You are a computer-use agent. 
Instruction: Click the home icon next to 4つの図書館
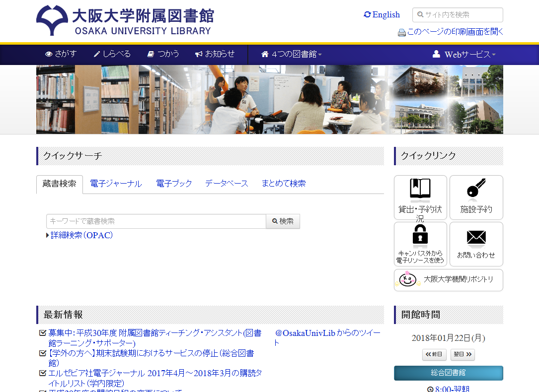click(x=265, y=54)
